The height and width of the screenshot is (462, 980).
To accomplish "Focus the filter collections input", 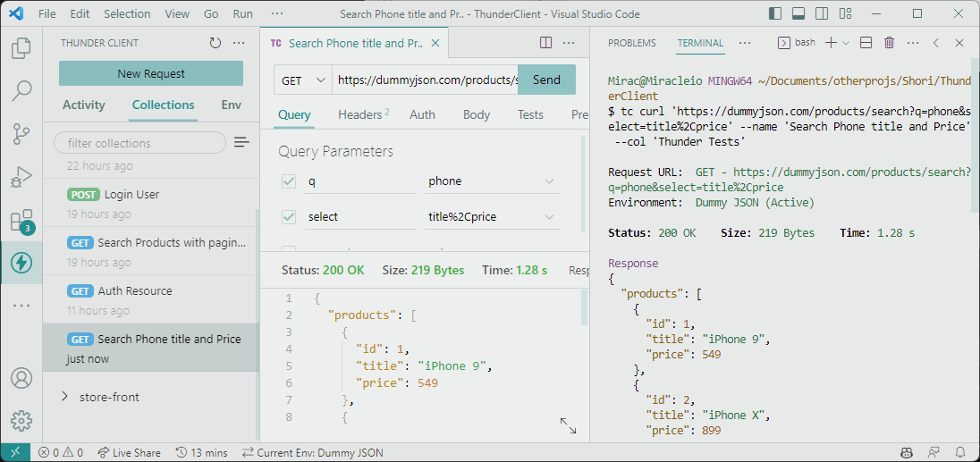I will [x=140, y=143].
